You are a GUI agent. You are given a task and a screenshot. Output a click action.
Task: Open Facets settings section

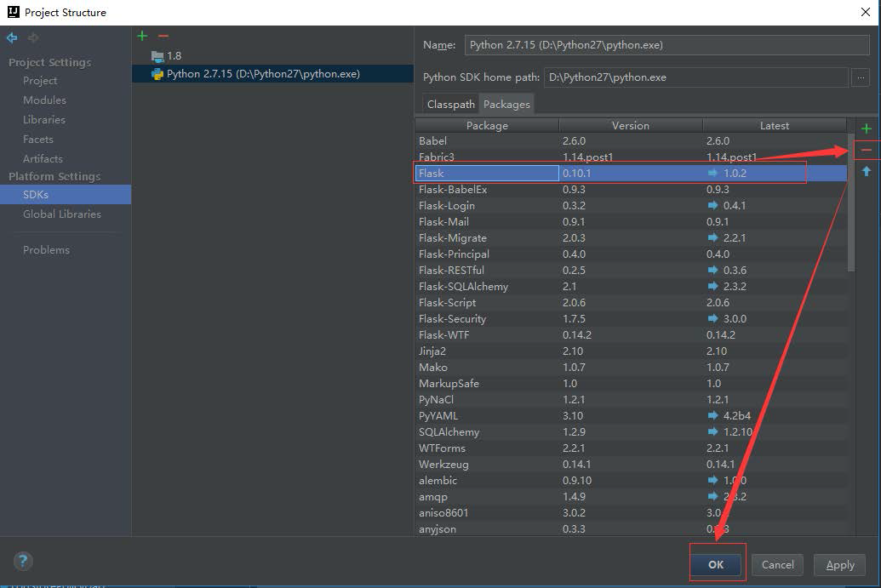(x=37, y=140)
